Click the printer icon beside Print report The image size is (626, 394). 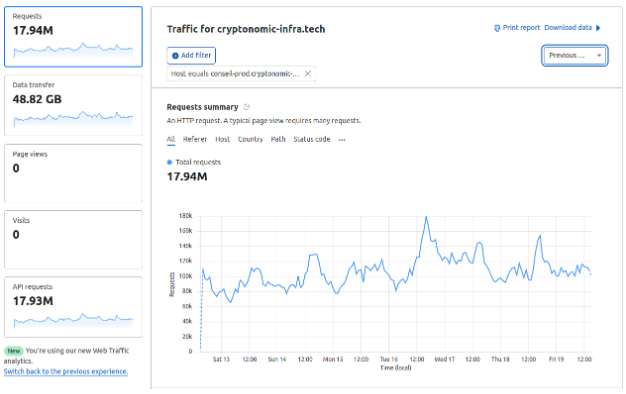point(497,28)
